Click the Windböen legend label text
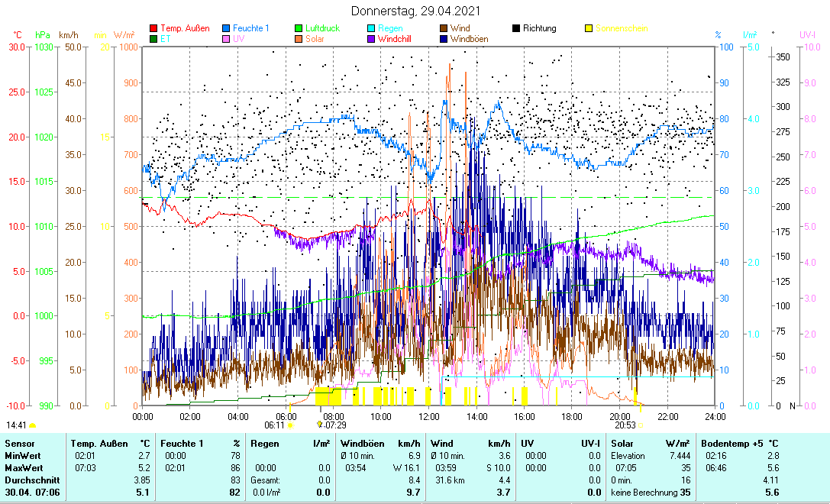830x504 pixels. tap(469, 38)
